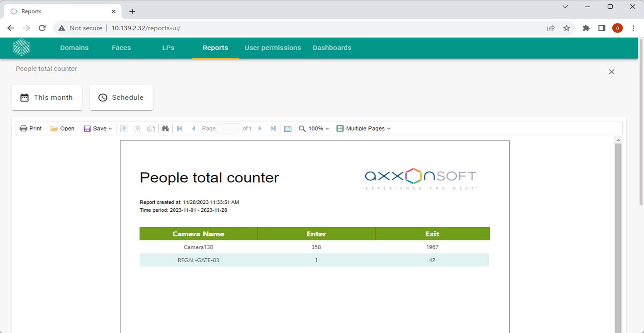The width and height of the screenshot is (644, 333).
Task: Go to first page of report
Action: pos(180,128)
